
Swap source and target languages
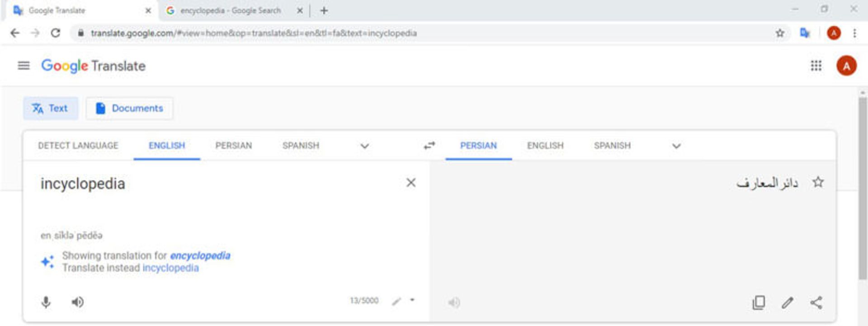click(x=429, y=146)
